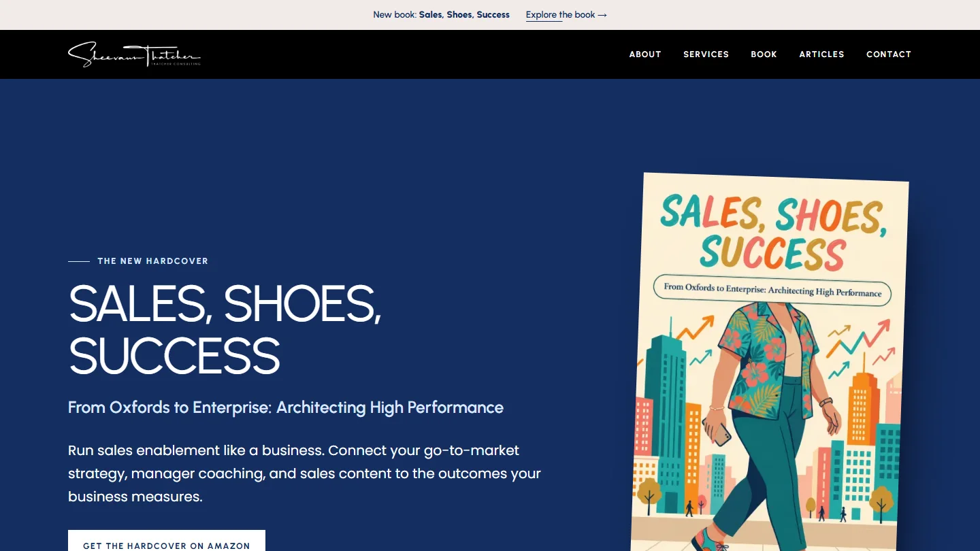980x551 pixels.
Task: Click The New Hardcover label
Action: pos(152,261)
